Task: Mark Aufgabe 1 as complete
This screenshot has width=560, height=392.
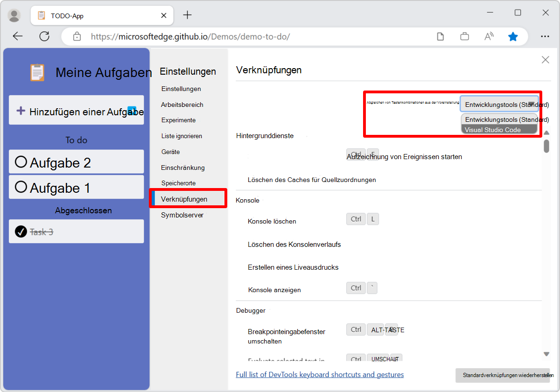Action: pyautogui.click(x=21, y=187)
